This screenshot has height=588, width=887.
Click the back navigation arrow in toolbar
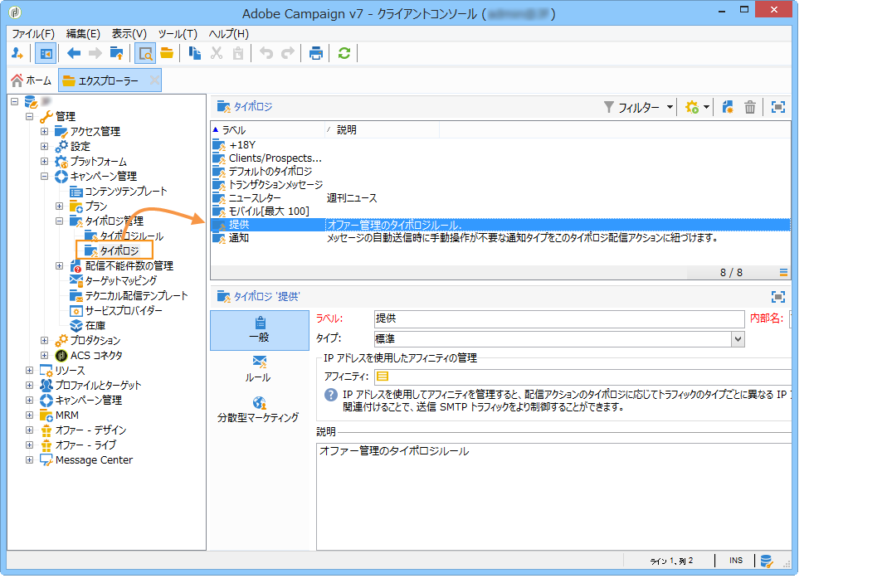tap(74, 54)
